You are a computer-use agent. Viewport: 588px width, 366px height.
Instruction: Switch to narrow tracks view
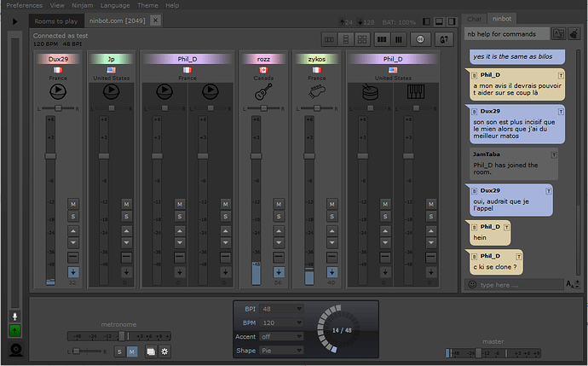[x=399, y=39]
